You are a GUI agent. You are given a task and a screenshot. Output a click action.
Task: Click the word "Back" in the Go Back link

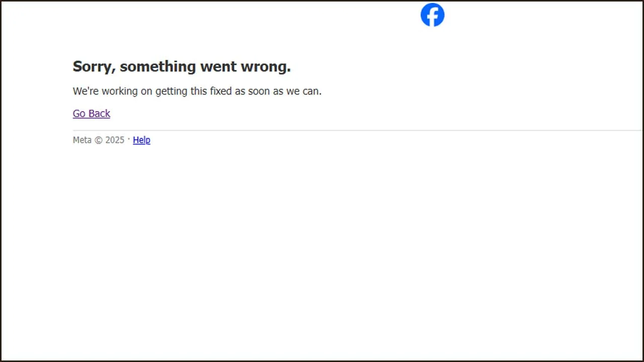tap(99, 114)
